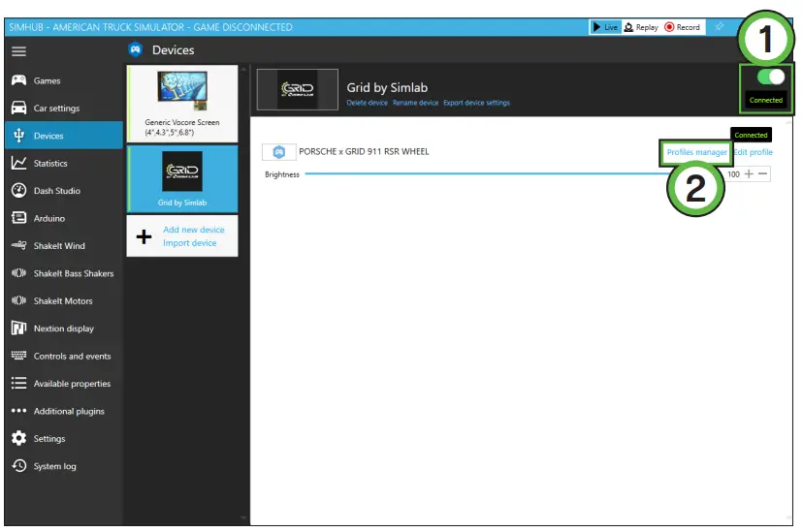Click PORSCHE x GRID 911 RSR WHEEL text
Viewport: 803px width, 532px height.
(x=364, y=151)
